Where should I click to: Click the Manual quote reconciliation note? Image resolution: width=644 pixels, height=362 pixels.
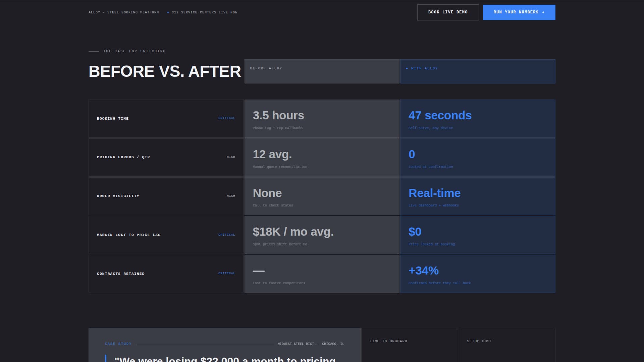pyautogui.click(x=280, y=167)
